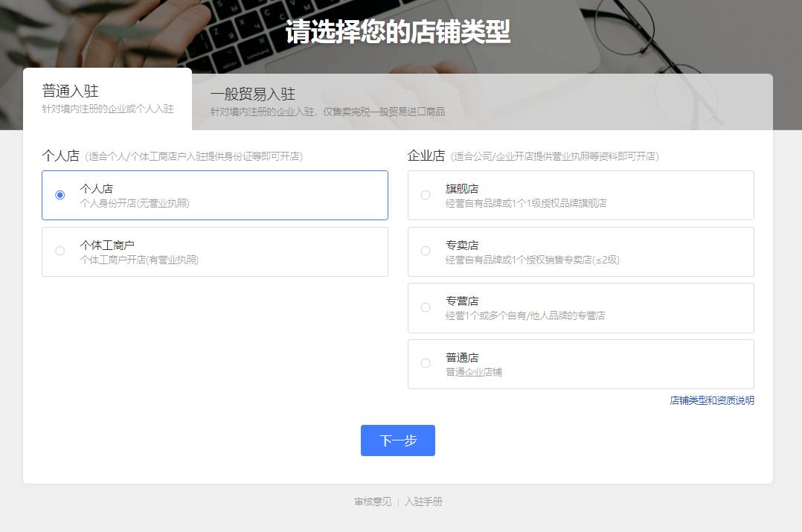Viewport: 802px width, 532px height.
Task: Select the 个体工商户 radio button
Action: point(60,251)
